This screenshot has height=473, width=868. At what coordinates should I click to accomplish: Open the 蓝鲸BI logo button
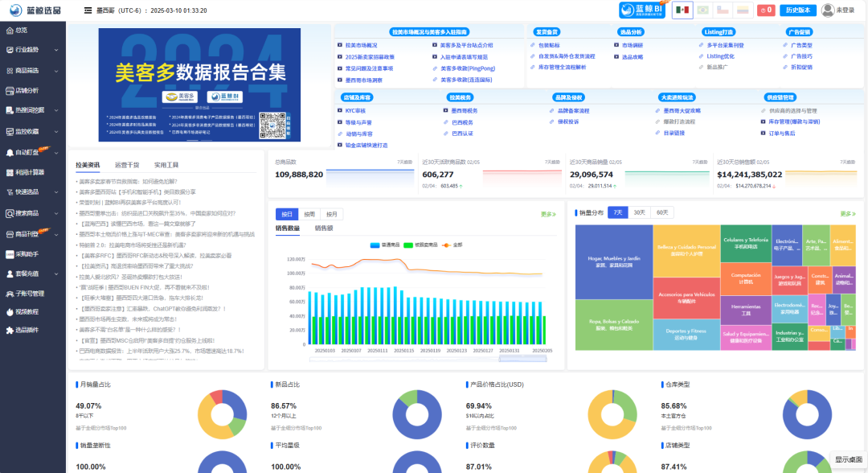642,10
